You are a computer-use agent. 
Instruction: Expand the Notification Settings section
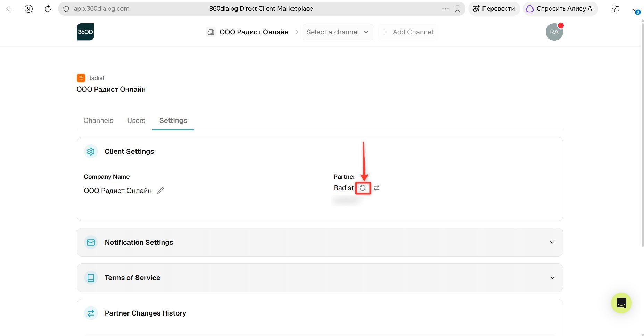click(320, 242)
